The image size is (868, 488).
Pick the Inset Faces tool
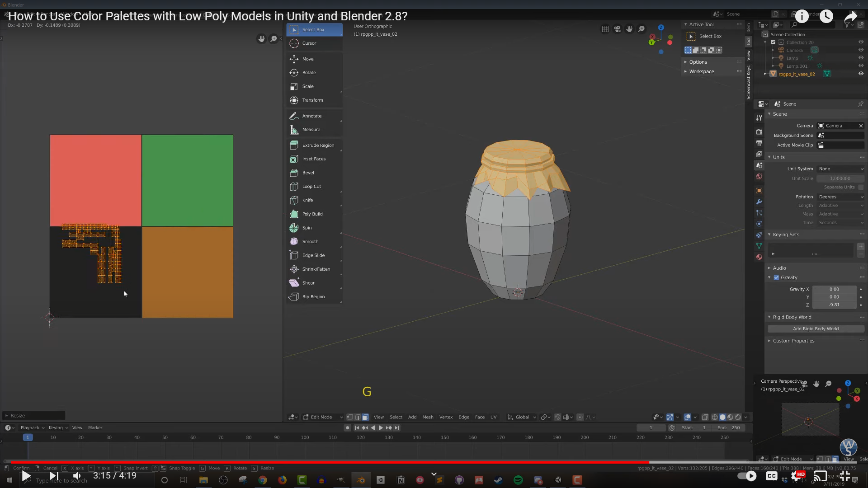click(314, 159)
